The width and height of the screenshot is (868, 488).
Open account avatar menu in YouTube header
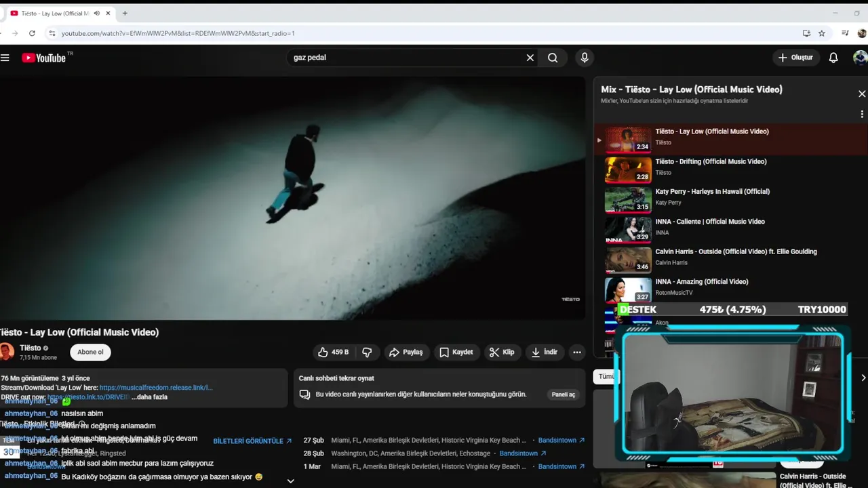tap(861, 58)
